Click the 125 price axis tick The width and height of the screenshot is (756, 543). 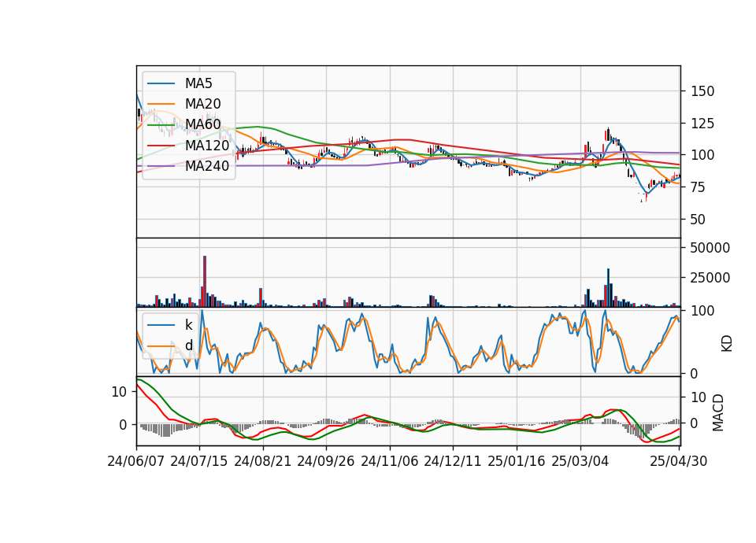[x=702, y=124]
